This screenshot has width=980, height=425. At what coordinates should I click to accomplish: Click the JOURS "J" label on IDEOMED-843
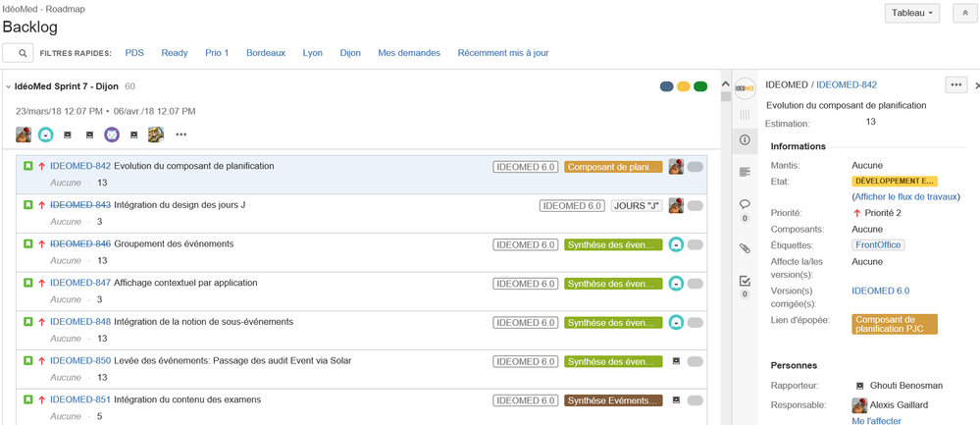[637, 205]
